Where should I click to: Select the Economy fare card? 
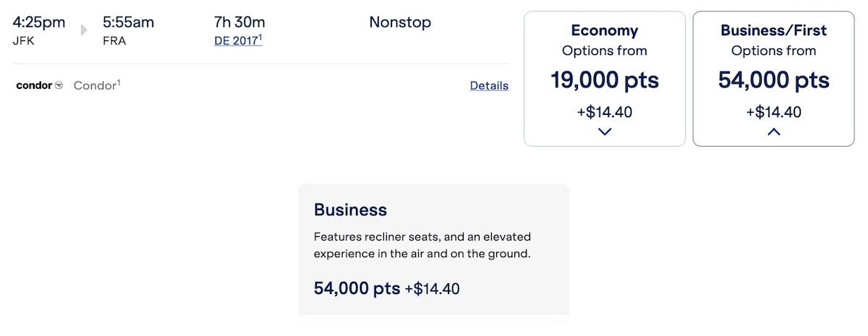tap(605, 79)
